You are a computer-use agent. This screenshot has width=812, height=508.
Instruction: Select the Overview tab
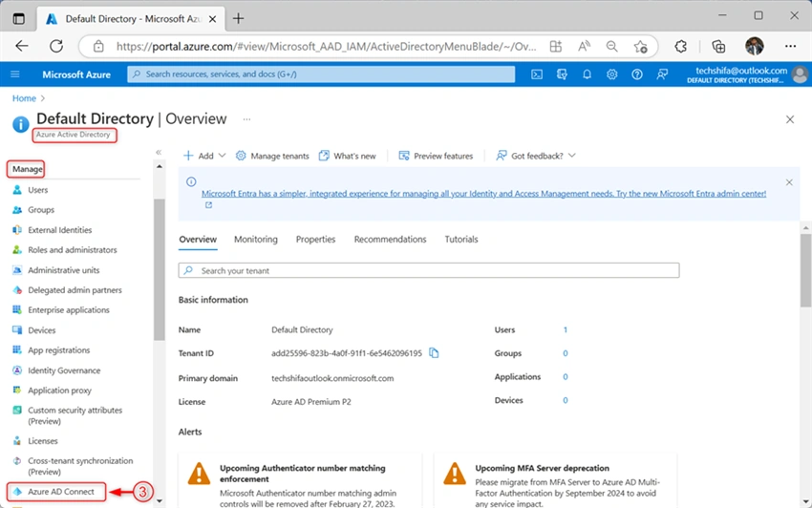(x=198, y=240)
